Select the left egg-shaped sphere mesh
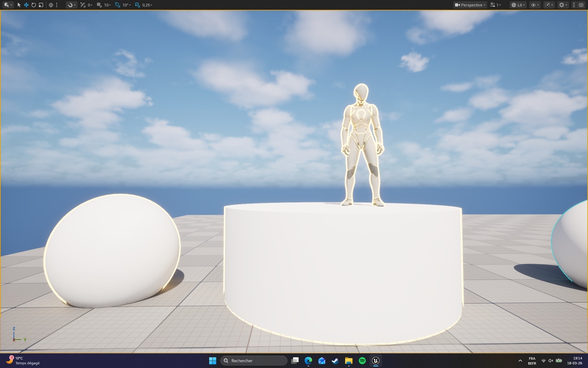Viewport: 588px width, 368px height. (112, 251)
